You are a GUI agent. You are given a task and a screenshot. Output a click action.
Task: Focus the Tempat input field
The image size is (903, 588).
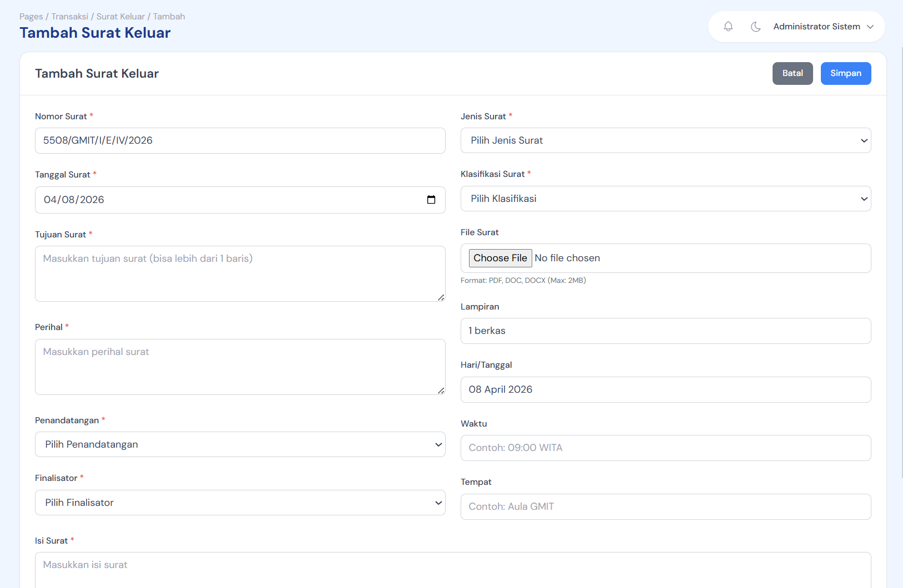click(665, 506)
